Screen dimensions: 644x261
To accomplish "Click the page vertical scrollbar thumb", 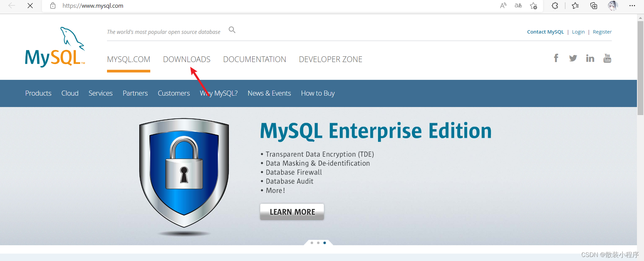I will click(640, 68).
